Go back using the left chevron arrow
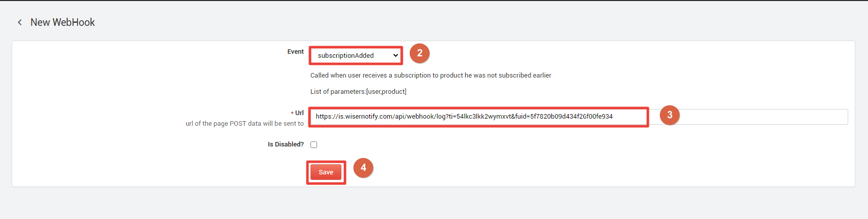Viewport: 868px width, 219px height. pos(20,22)
